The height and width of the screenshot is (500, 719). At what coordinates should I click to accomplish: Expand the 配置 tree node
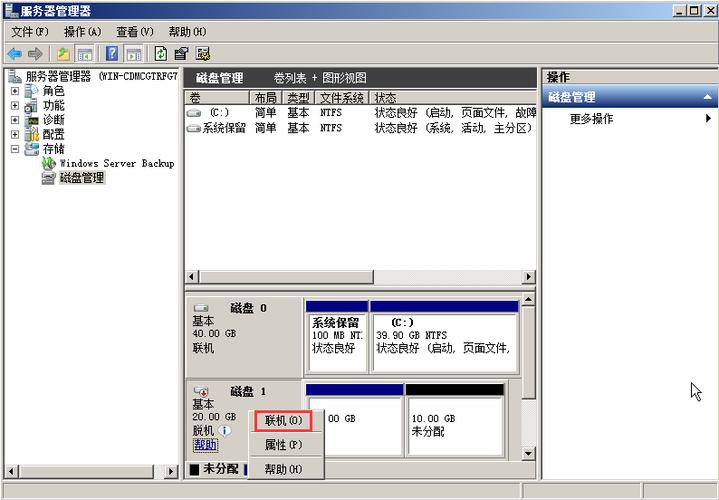pos(15,134)
